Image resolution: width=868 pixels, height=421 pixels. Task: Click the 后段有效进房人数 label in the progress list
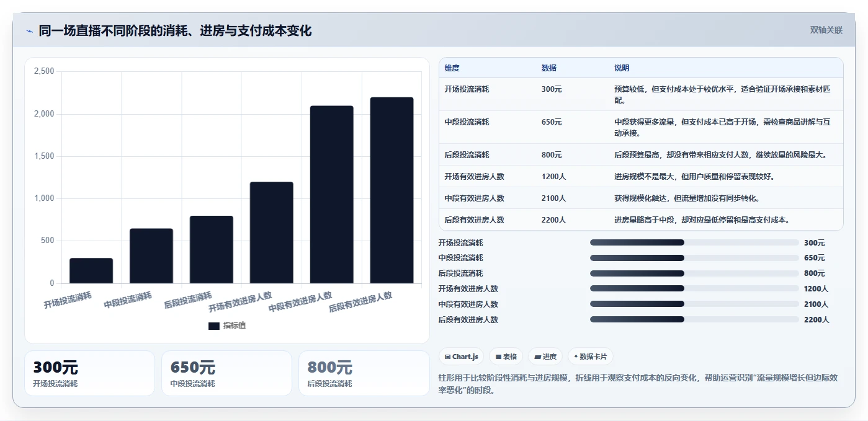pyautogui.click(x=468, y=319)
